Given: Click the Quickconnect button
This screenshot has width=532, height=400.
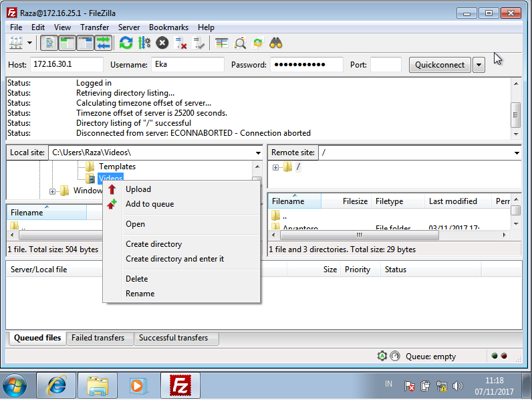Looking at the screenshot, I should (440, 64).
